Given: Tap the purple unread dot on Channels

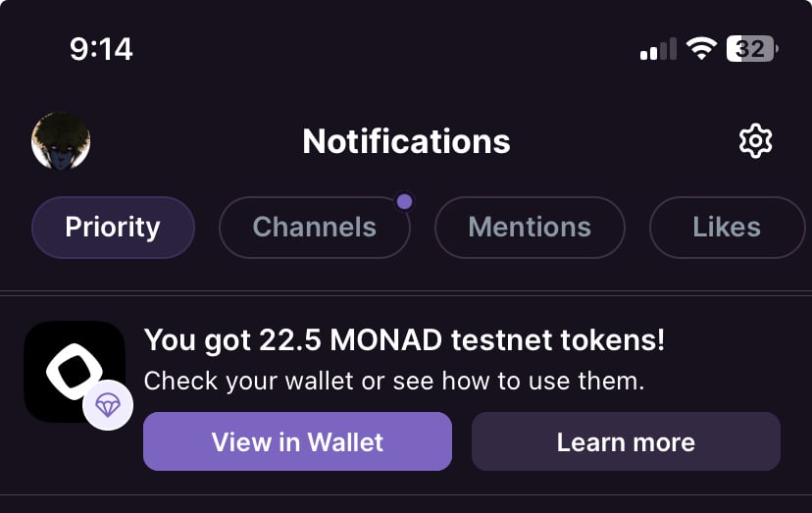Looking at the screenshot, I should pos(404,202).
